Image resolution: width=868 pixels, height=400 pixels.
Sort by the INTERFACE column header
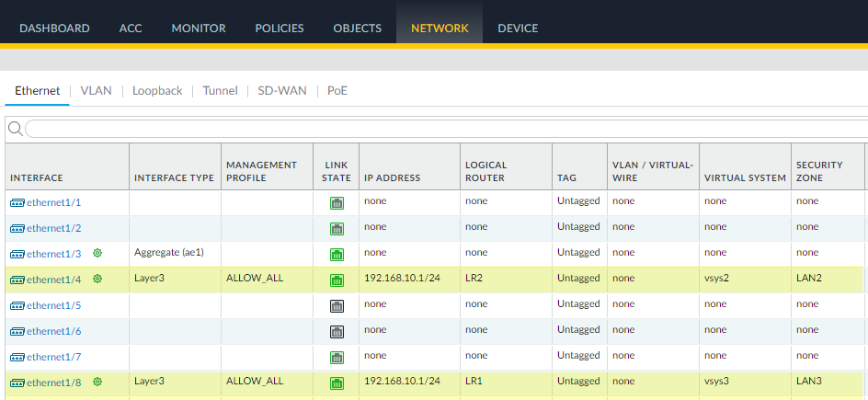[x=37, y=177]
